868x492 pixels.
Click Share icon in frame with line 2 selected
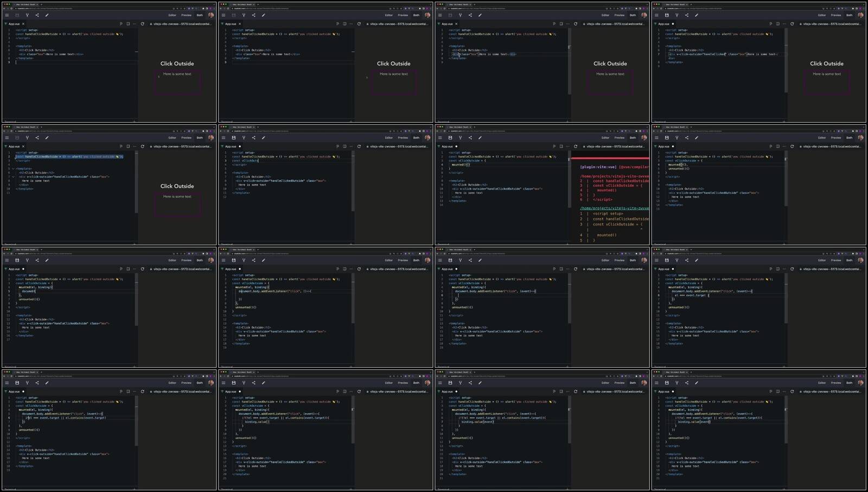[37, 138]
